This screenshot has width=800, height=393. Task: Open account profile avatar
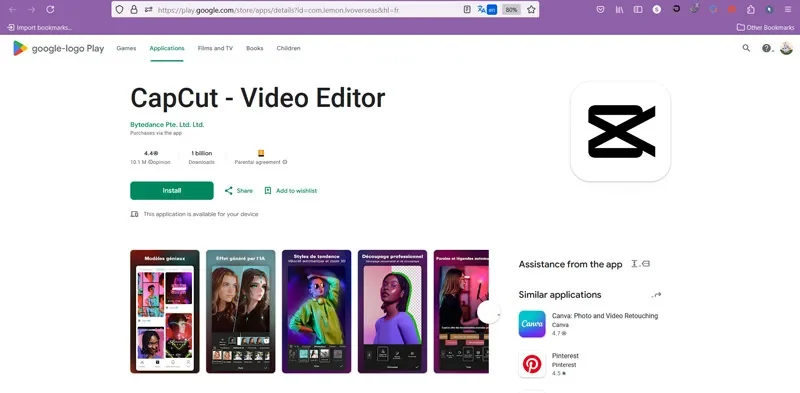(x=786, y=48)
